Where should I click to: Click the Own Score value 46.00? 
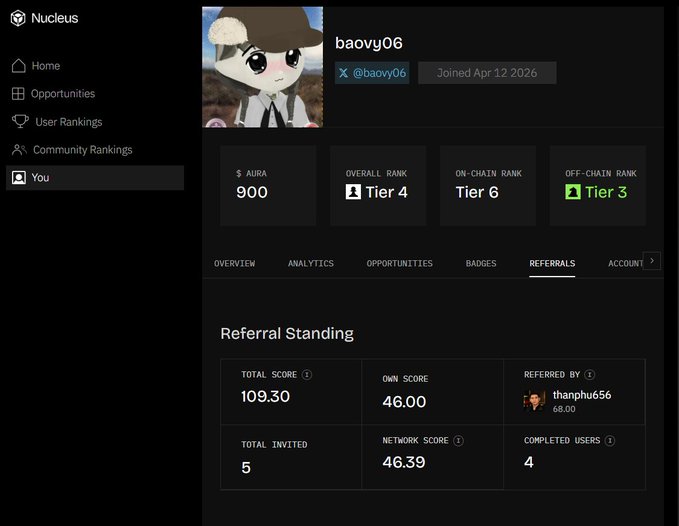(x=404, y=401)
